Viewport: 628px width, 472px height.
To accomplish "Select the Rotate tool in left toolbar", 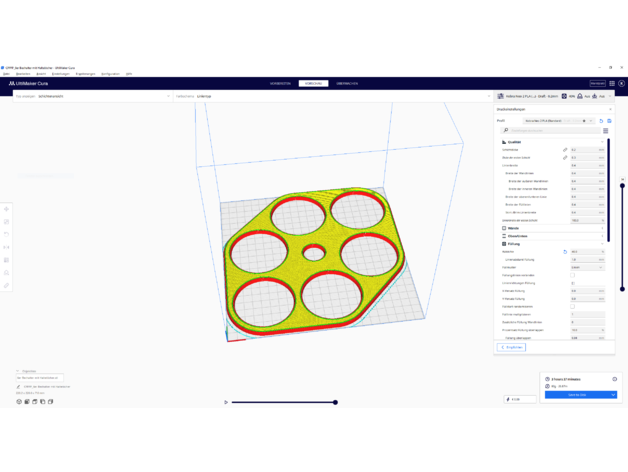I will tap(7, 235).
